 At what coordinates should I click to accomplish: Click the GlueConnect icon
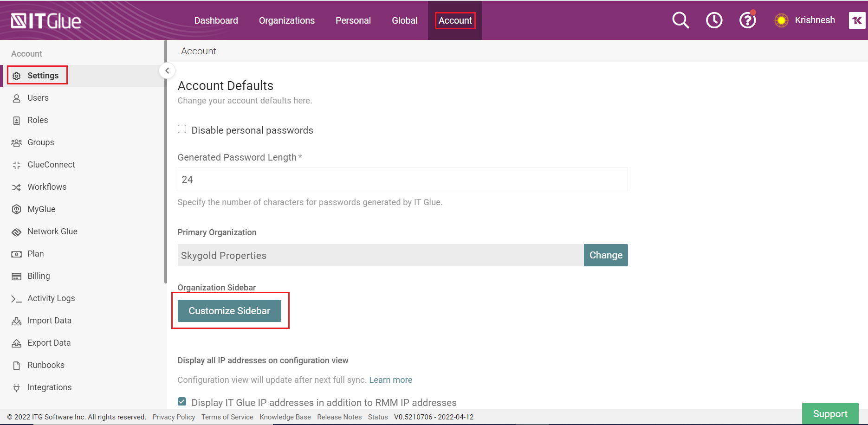point(17,165)
